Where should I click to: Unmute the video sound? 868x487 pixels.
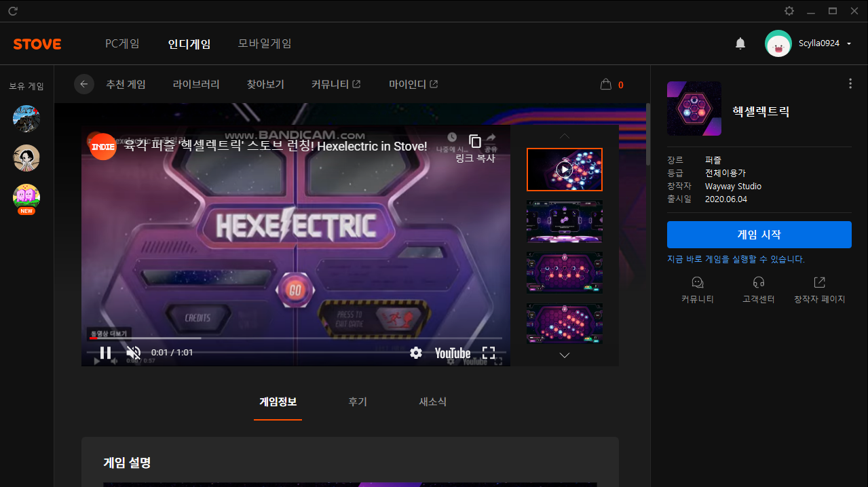pyautogui.click(x=134, y=353)
